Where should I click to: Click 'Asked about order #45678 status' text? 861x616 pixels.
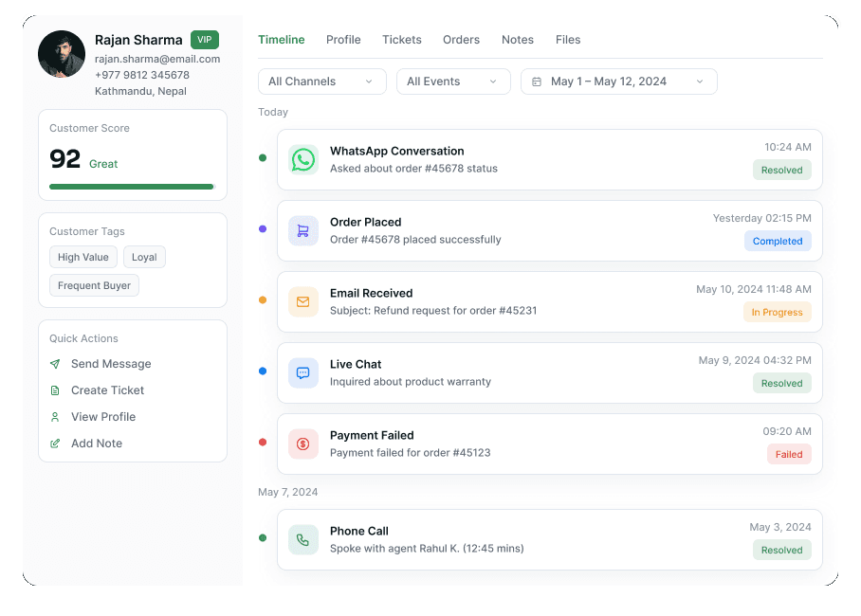pyautogui.click(x=413, y=169)
